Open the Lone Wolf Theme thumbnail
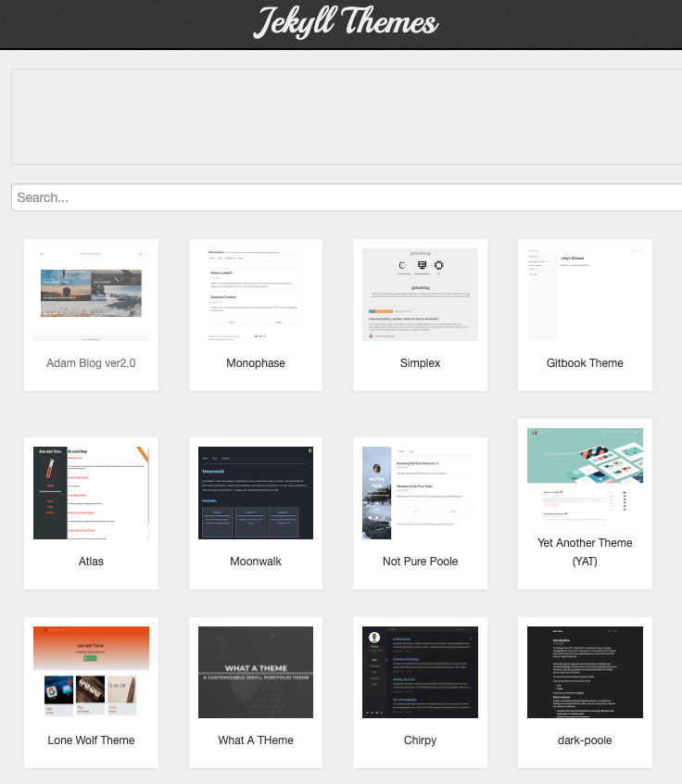 click(x=91, y=672)
